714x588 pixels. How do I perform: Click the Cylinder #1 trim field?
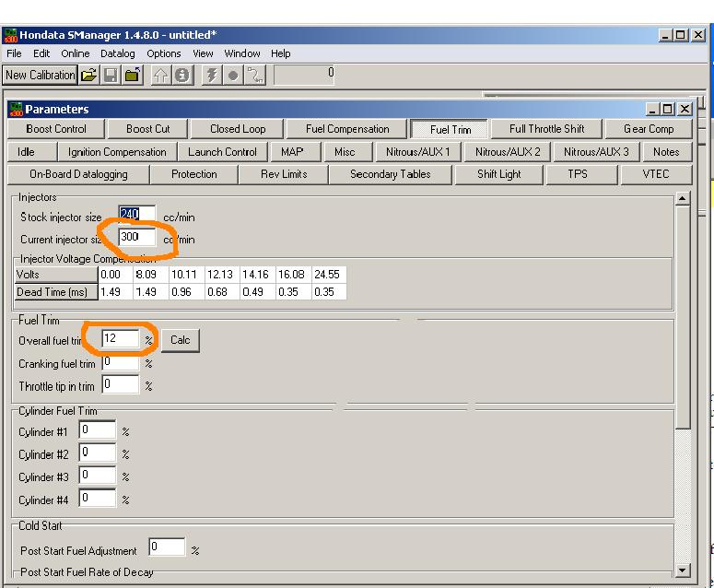(98, 430)
